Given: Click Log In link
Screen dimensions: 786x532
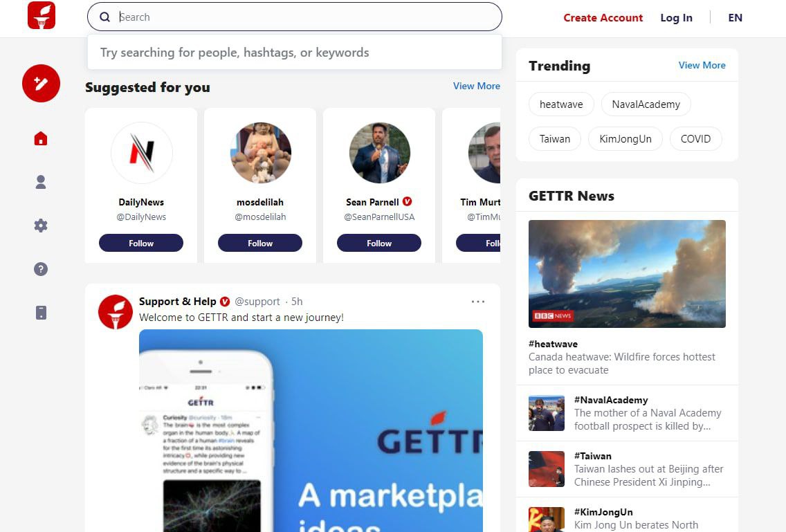Looking at the screenshot, I should [x=676, y=17].
